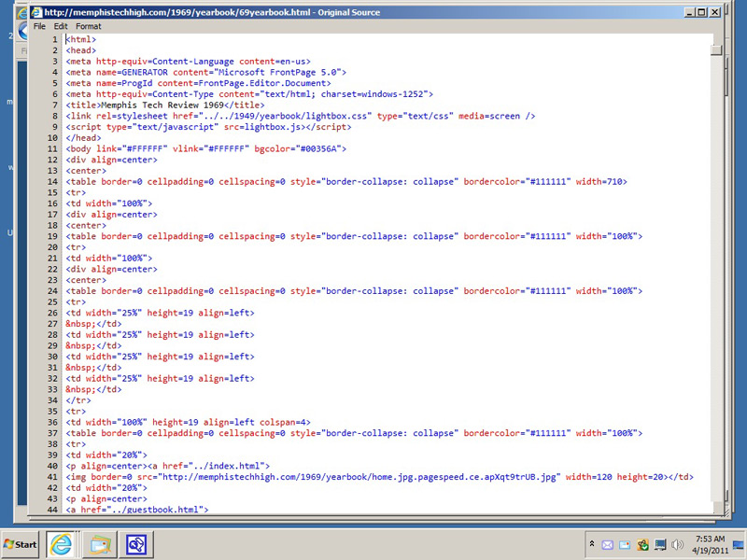Click the td width="20%" code on line 42
The image size is (747, 560).
click(x=106, y=488)
